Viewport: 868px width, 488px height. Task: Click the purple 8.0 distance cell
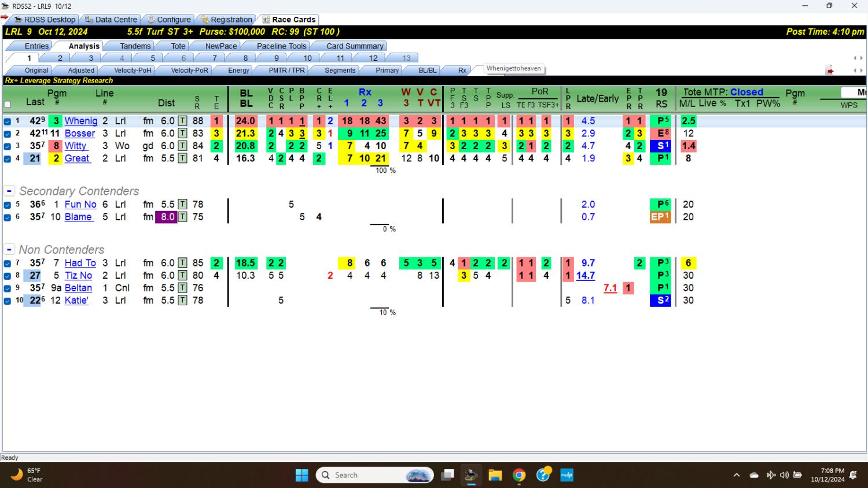coord(167,217)
